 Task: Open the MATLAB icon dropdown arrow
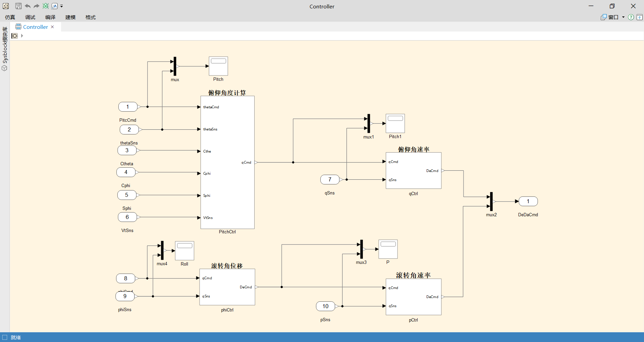click(x=62, y=6)
